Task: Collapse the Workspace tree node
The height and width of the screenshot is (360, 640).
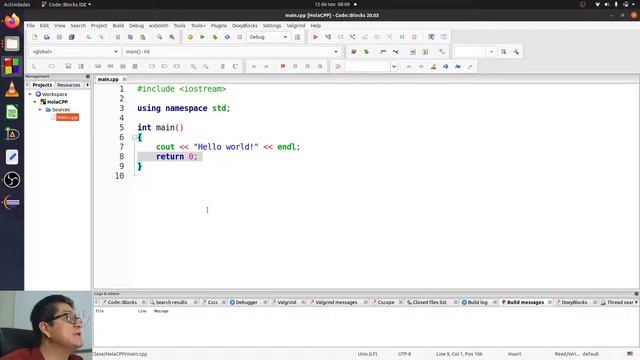Action: tap(30, 94)
